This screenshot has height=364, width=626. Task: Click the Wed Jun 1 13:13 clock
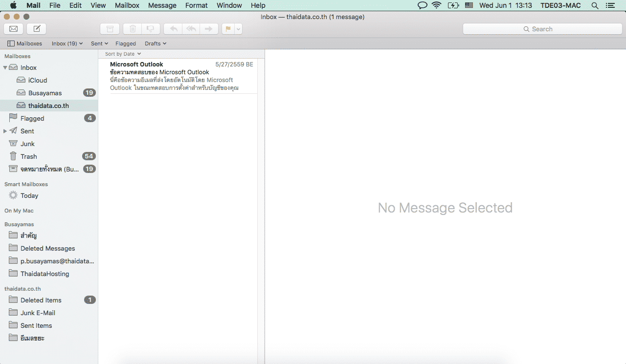[x=506, y=5]
